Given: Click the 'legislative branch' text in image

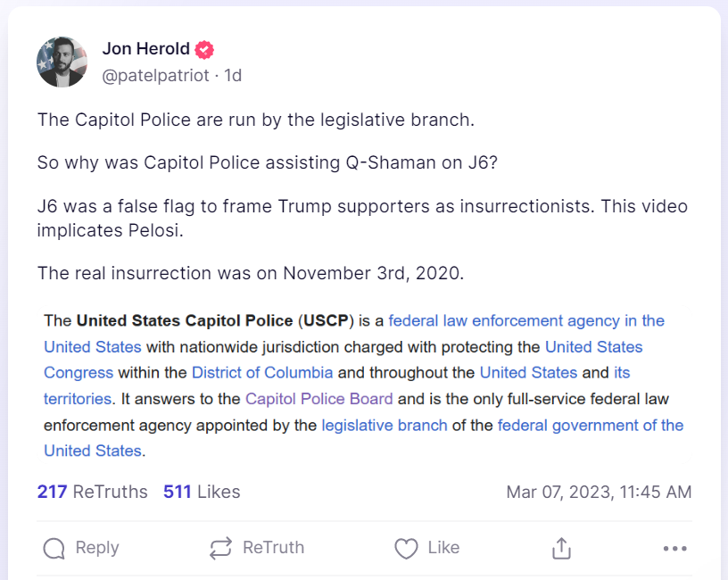Looking at the screenshot, I should (385, 425).
